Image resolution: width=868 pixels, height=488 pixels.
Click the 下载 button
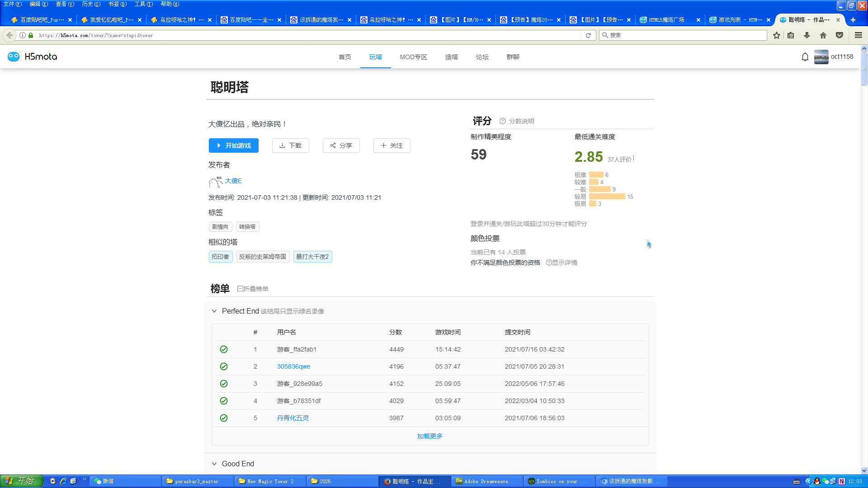[291, 145]
